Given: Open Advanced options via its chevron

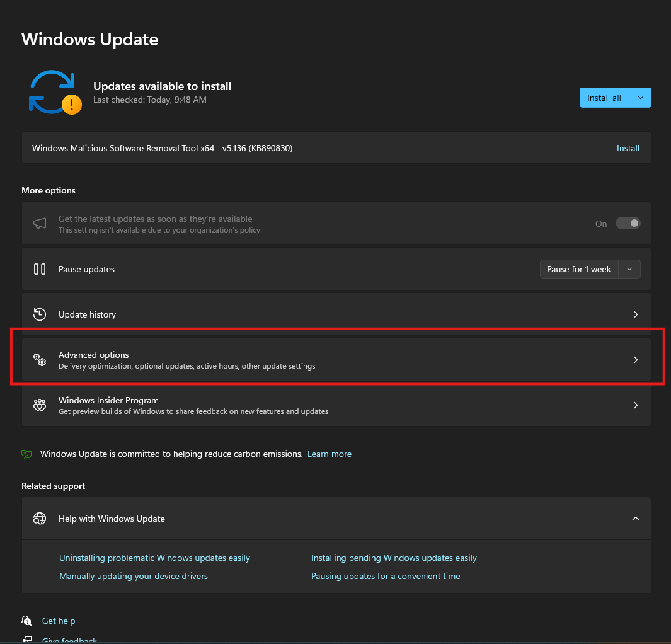Looking at the screenshot, I should click(x=636, y=360).
